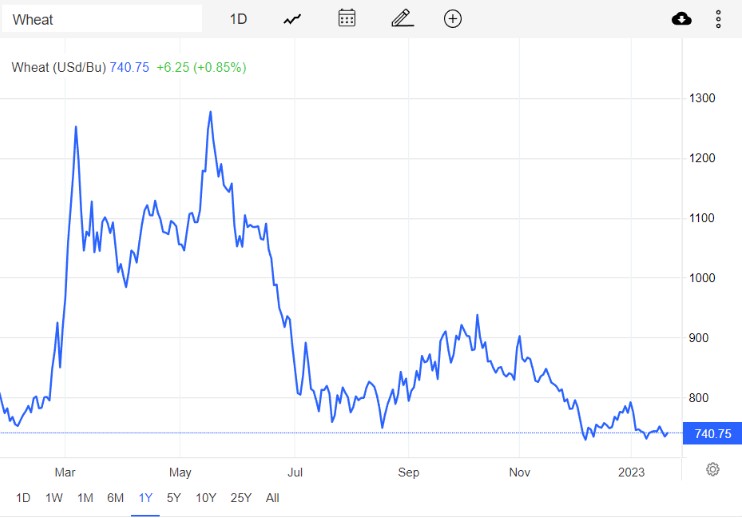Click the 1200 price axis label
The height and width of the screenshot is (518, 742).
702,158
